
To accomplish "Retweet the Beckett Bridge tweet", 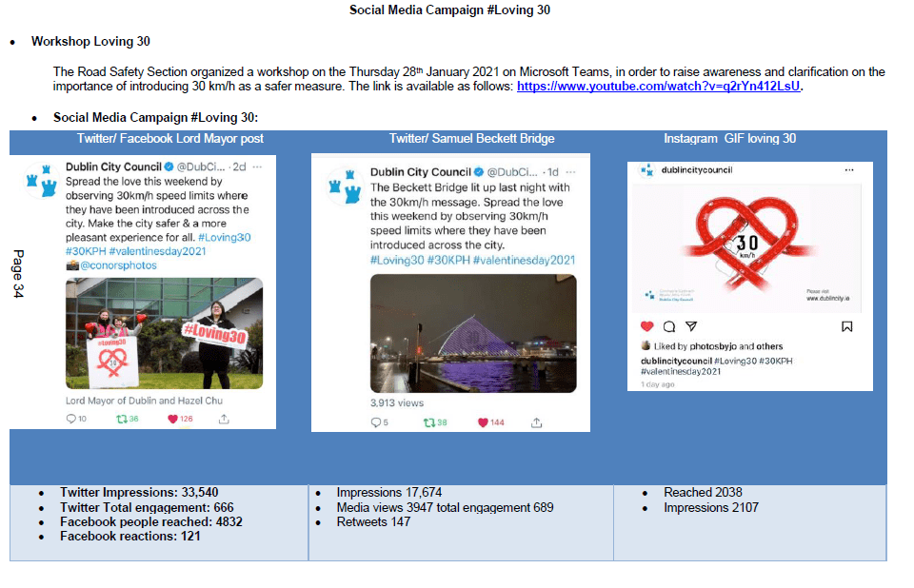I will pyautogui.click(x=429, y=422).
